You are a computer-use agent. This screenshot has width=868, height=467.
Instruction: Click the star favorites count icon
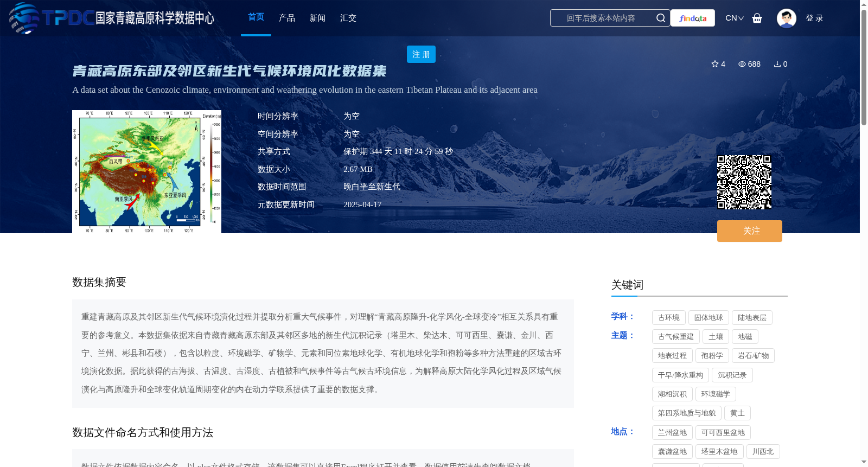(715, 64)
